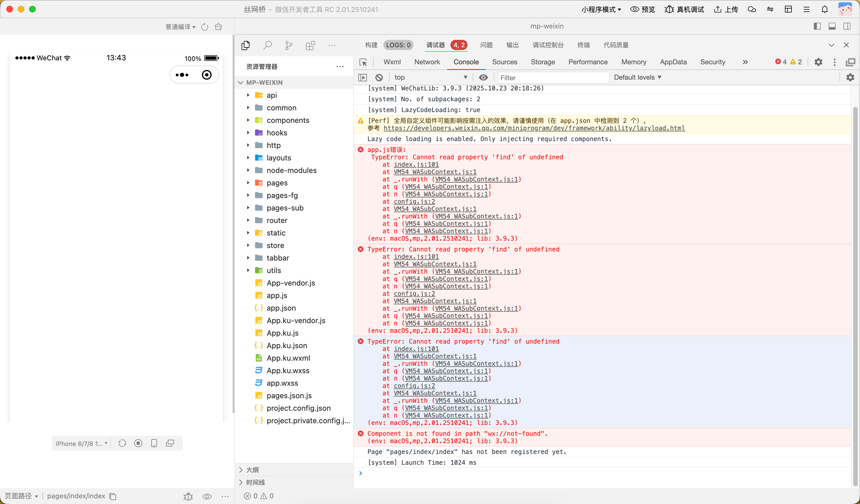Click the console Filter input field

coord(553,77)
